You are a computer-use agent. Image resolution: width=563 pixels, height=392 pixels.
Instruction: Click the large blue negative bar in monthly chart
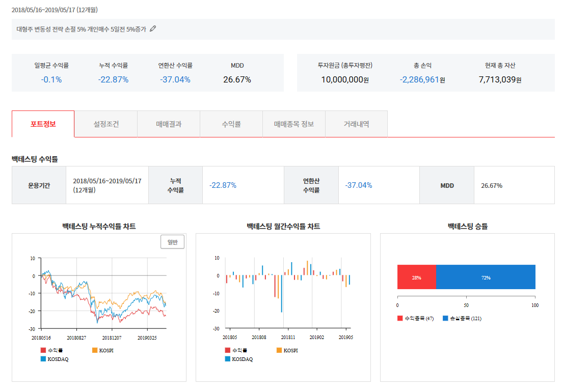point(281,294)
